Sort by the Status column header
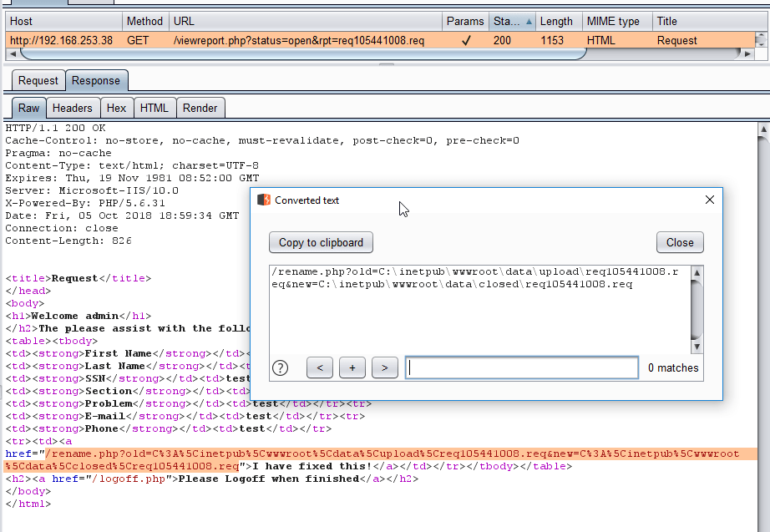This screenshot has height=532, width=770. [511, 21]
